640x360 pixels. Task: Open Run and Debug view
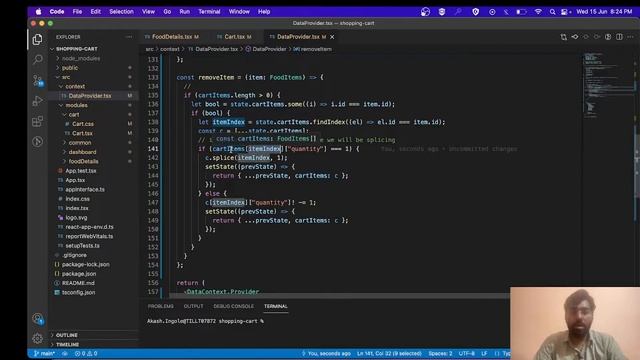coord(38,100)
